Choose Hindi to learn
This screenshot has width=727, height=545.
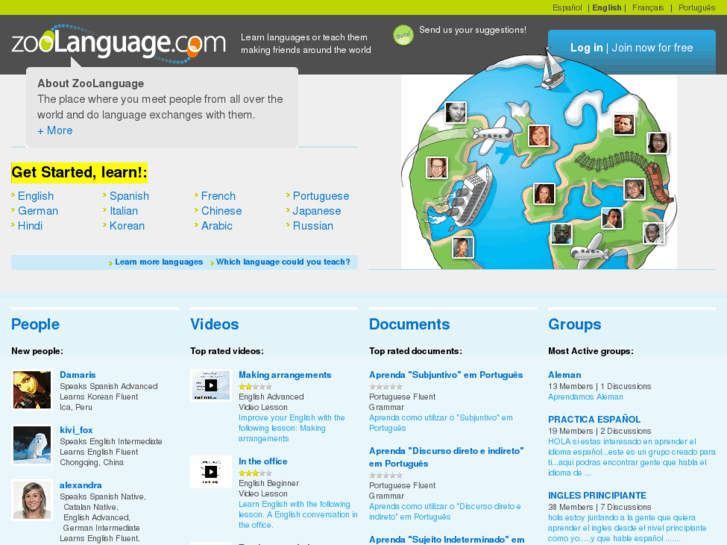tap(30, 226)
